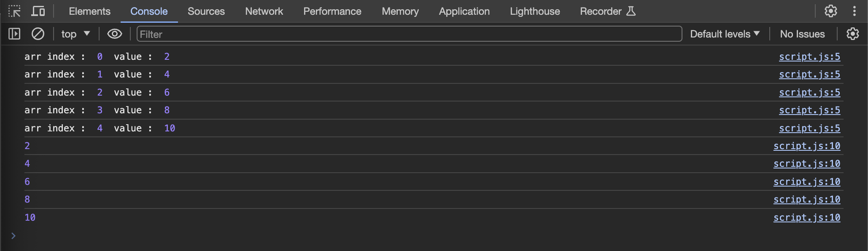The image size is (868, 251).
Task: Switch to the Elements tab
Action: 89,11
